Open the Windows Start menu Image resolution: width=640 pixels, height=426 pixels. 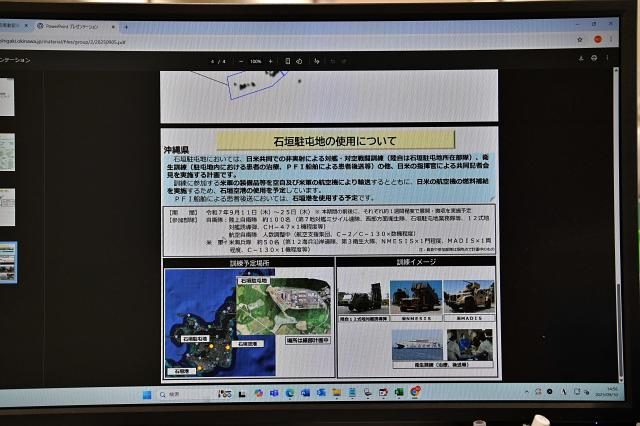(x=146, y=394)
